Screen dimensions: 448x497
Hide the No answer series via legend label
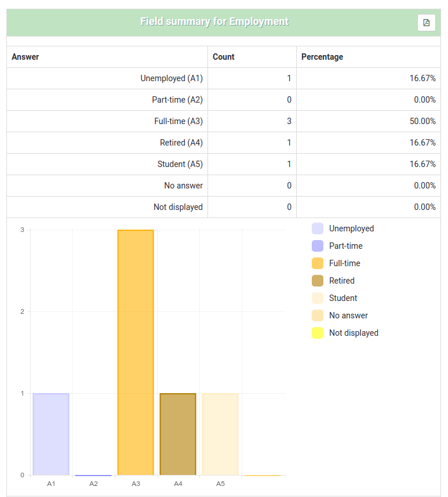[x=348, y=315]
